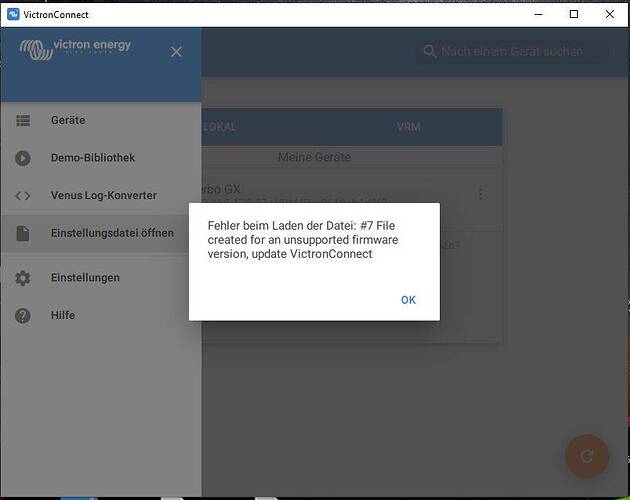Screen dimensions: 630x500
Task: Open Venus Log-Konverter menu entry
Action: tap(101, 196)
